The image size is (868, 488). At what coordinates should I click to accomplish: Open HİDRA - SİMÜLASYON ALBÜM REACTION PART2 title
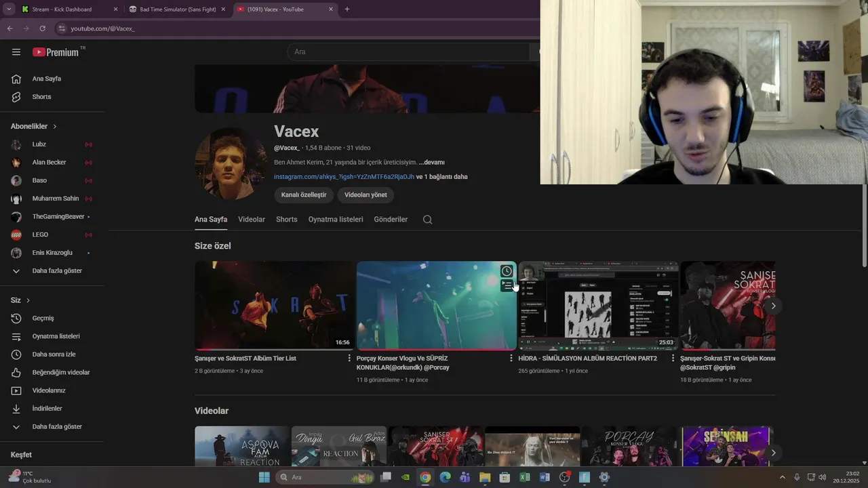tap(587, 359)
